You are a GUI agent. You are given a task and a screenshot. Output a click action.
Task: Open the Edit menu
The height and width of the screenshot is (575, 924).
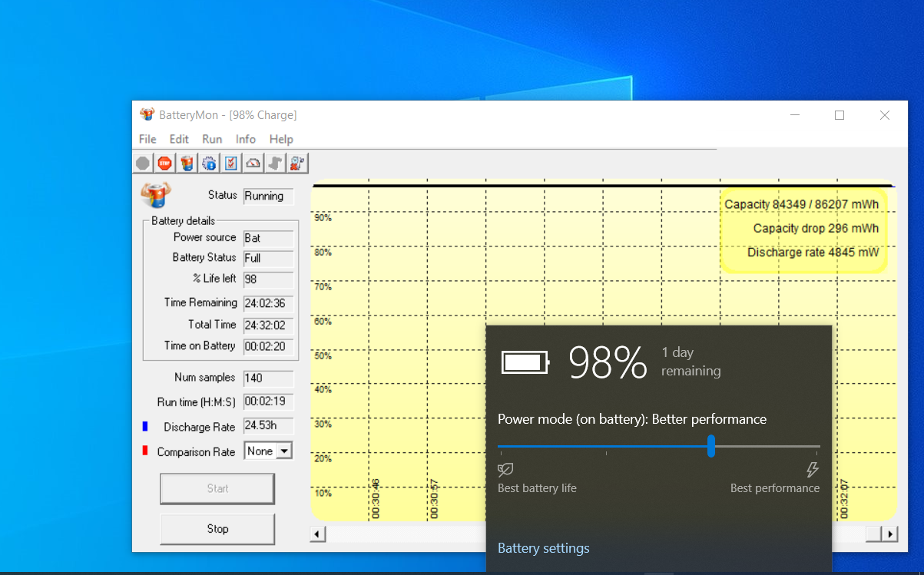(x=179, y=139)
